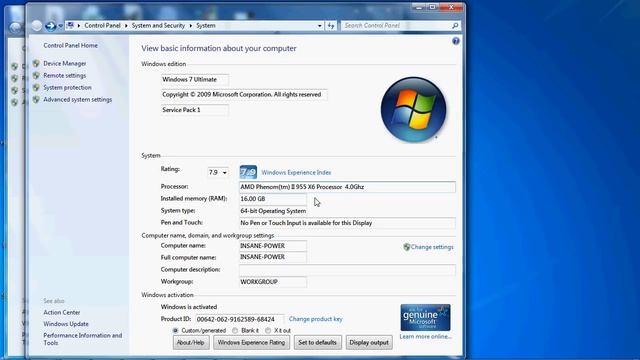Select the X it out radio button
This screenshot has width=640, height=360.
click(268, 330)
